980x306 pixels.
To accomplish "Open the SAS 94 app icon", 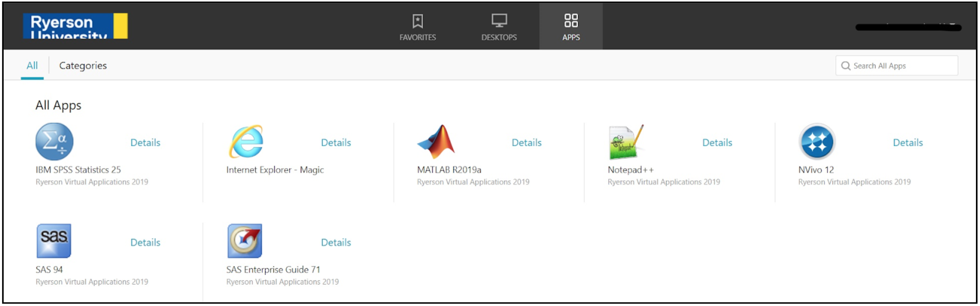I will click(x=54, y=241).
